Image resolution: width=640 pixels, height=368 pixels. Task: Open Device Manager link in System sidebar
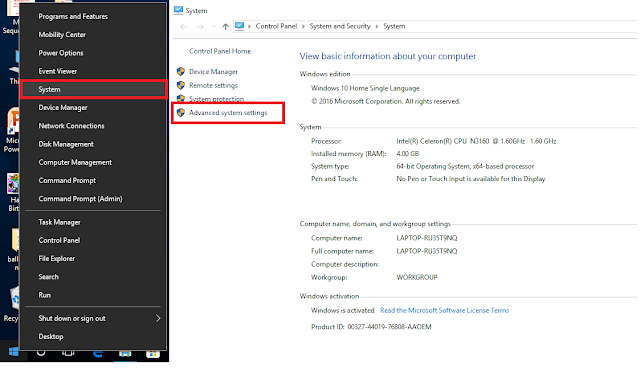(213, 72)
